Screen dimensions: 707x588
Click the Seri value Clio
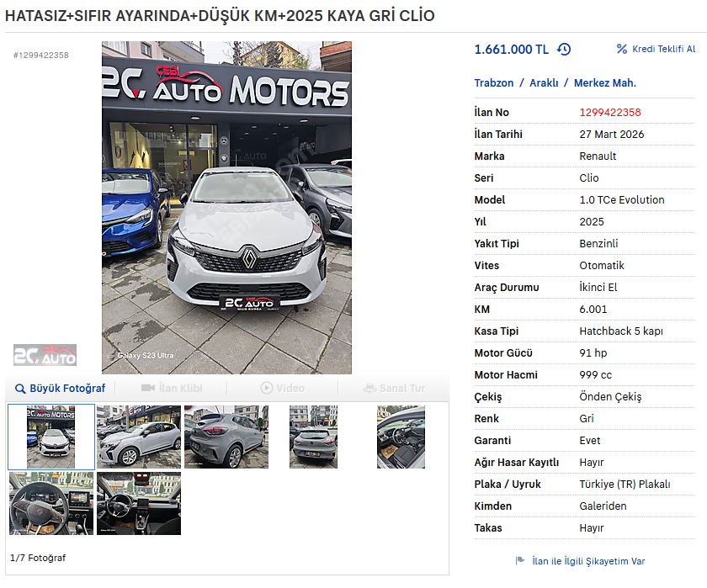pyautogui.click(x=589, y=178)
